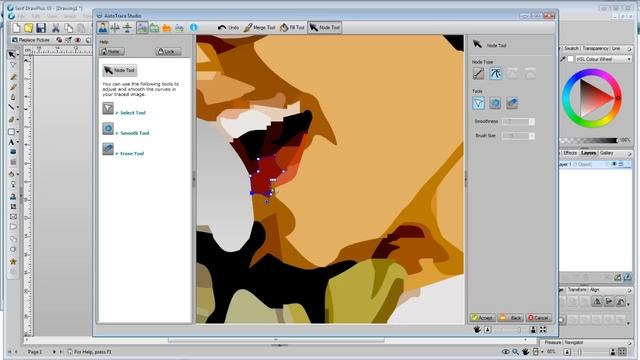The image size is (640, 360).
Task: Choose the smooth curve node type
Action: [496, 73]
